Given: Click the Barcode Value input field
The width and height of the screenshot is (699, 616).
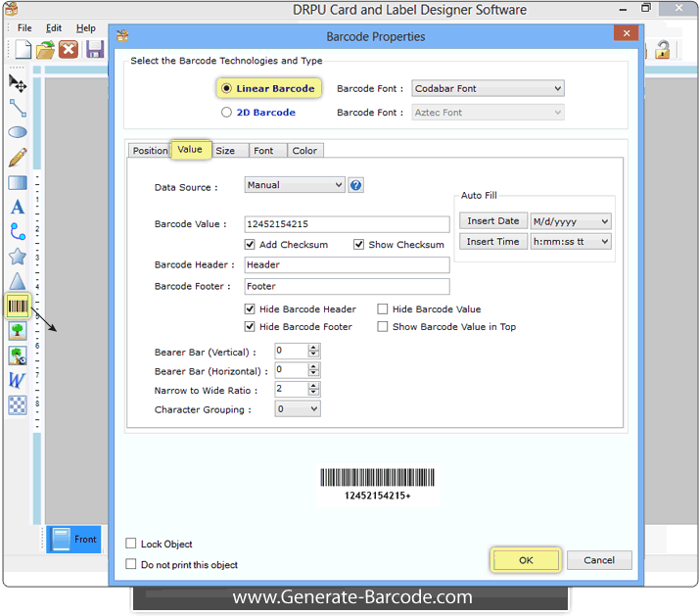Looking at the screenshot, I should tap(348, 224).
